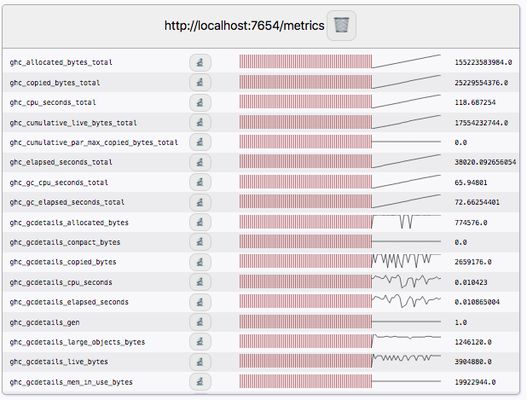Image resolution: width=527 pixels, height=400 pixels.
Task: Click the pink bar for ghc_gcdetails_compact_bytes
Action: point(306,242)
